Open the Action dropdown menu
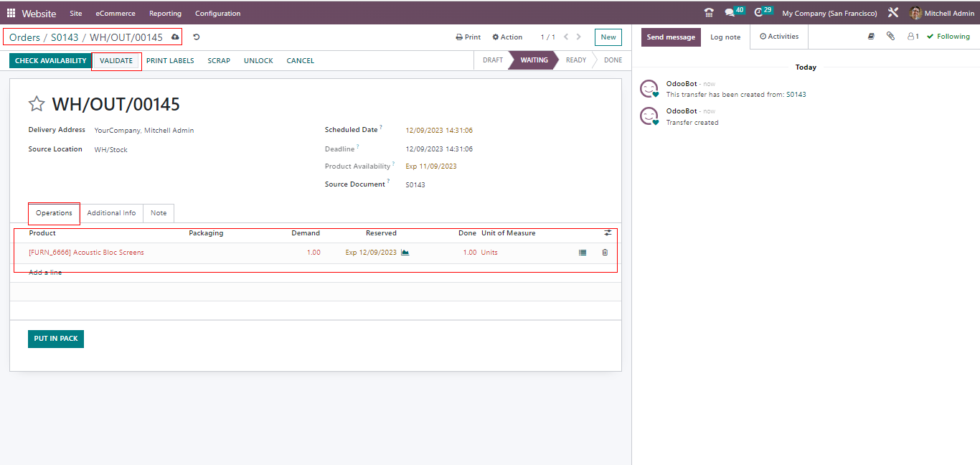Viewport: 980px width, 465px height. [507, 37]
